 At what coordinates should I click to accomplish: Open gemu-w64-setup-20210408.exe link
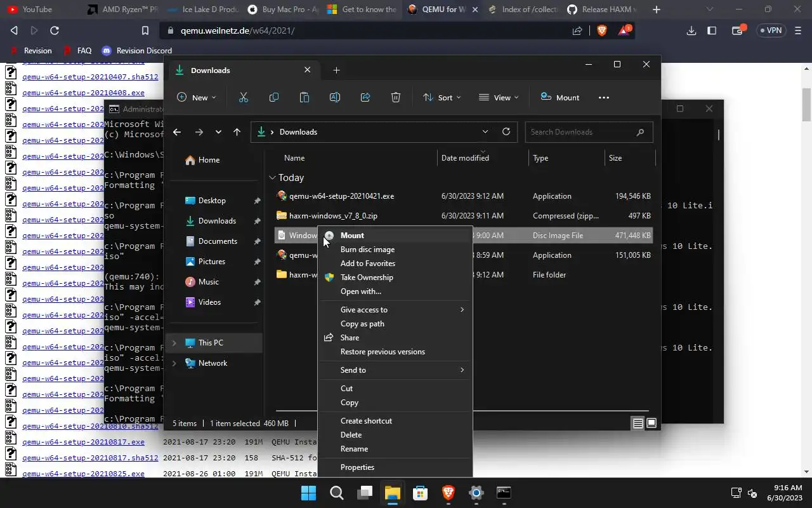click(83, 93)
